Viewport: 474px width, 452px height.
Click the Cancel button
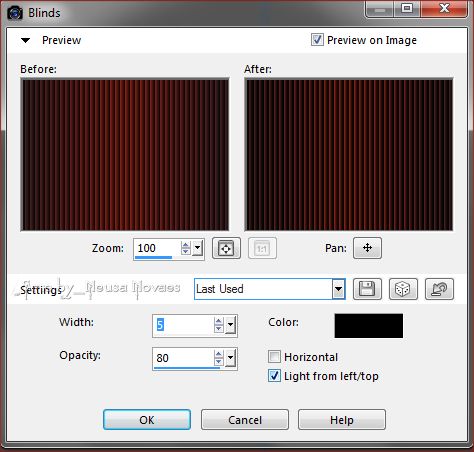(245, 420)
